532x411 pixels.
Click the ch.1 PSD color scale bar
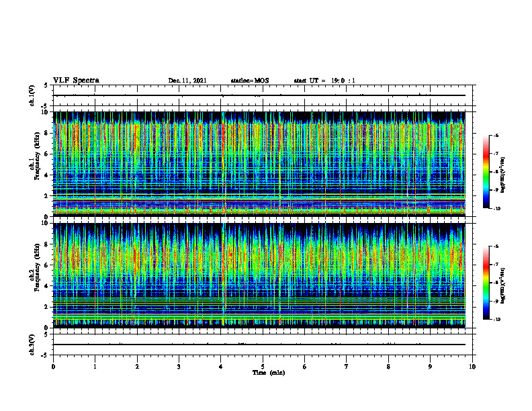486,172
